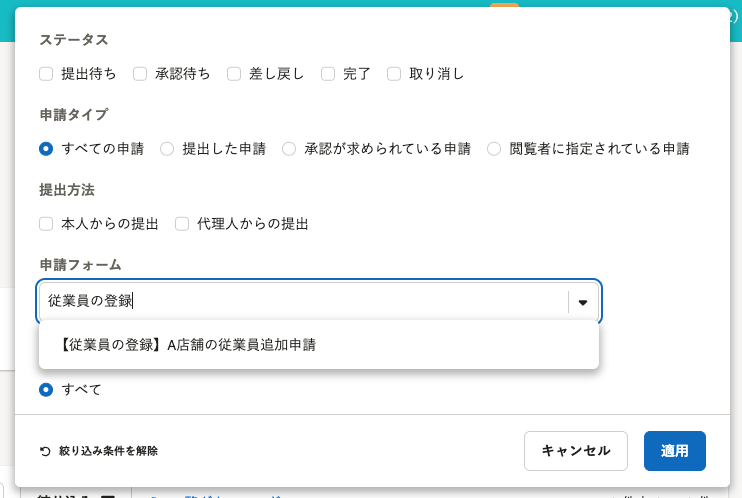Select the すべての申請 radio button
Screen dimensions: 742x498
click(46, 149)
